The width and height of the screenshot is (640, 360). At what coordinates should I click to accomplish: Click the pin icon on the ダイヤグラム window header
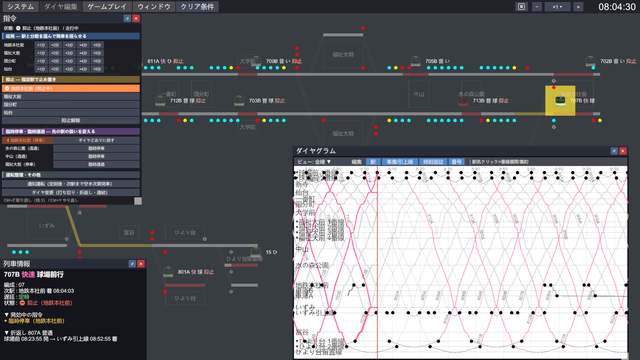coord(614,151)
